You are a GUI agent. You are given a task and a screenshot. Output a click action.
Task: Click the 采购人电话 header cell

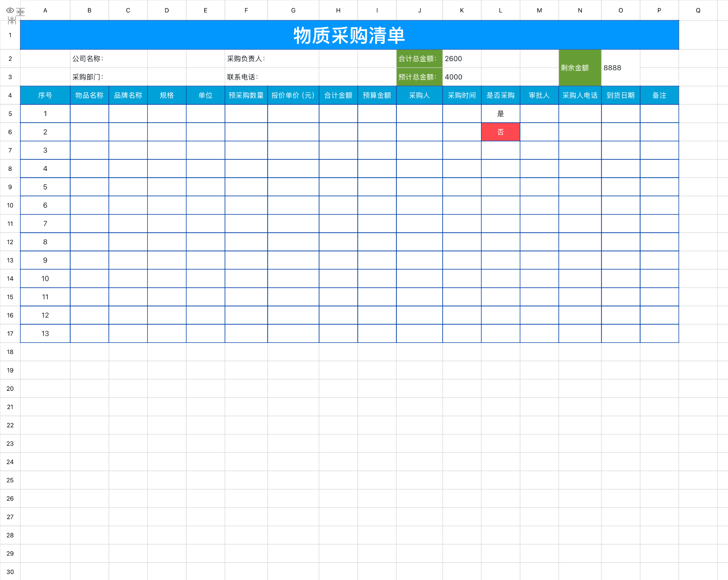click(x=579, y=95)
